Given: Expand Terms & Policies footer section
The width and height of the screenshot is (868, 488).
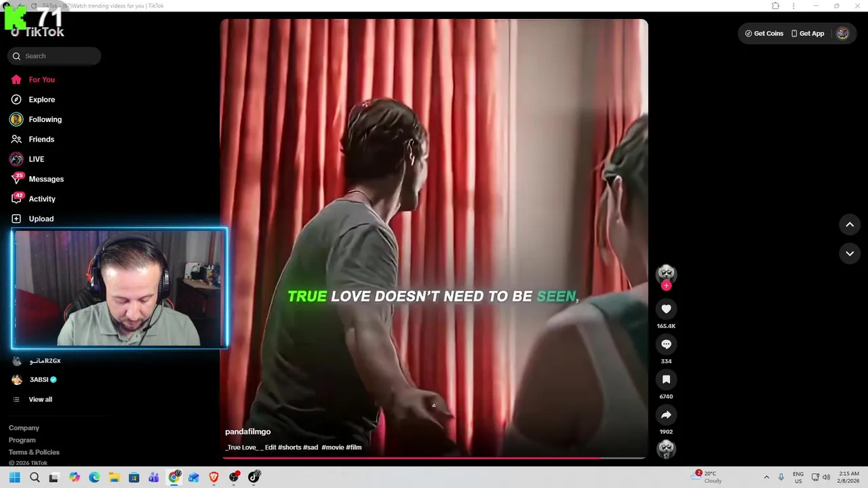Looking at the screenshot, I should [x=34, y=452].
